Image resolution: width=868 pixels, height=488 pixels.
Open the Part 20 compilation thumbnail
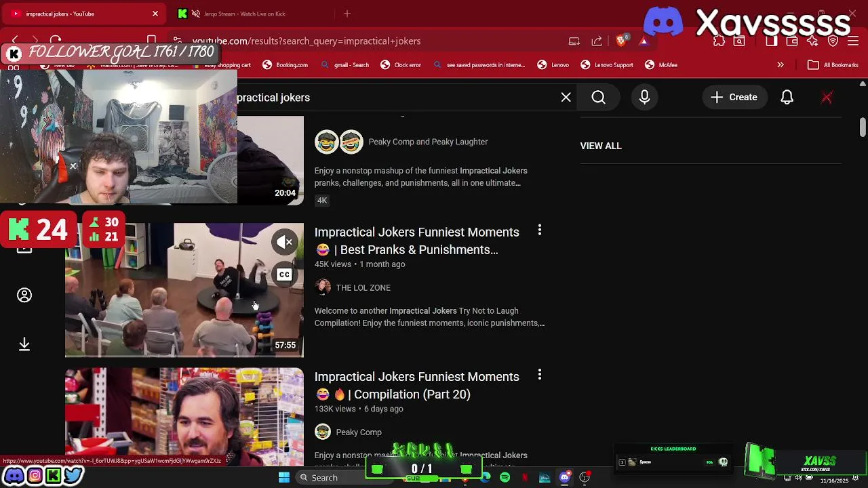point(184,417)
